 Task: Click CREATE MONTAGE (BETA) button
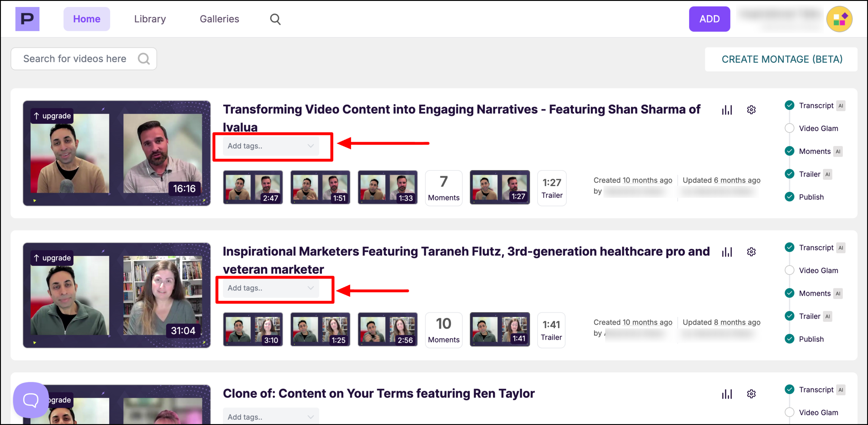tap(781, 59)
